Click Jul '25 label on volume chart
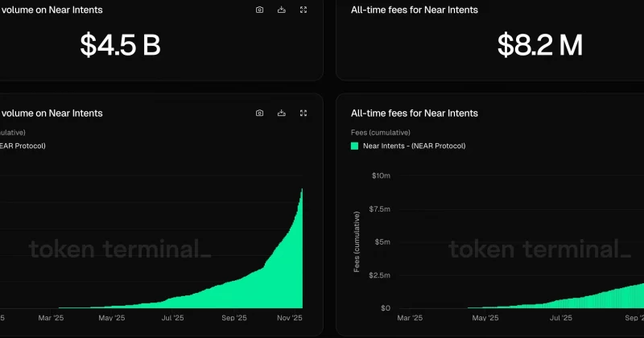 [172, 318]
